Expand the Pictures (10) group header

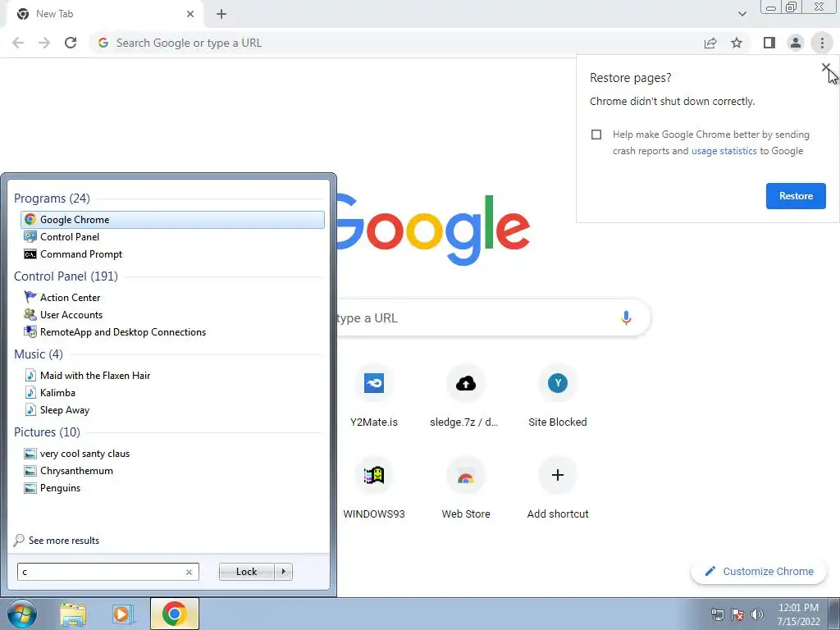coord(47,431)
